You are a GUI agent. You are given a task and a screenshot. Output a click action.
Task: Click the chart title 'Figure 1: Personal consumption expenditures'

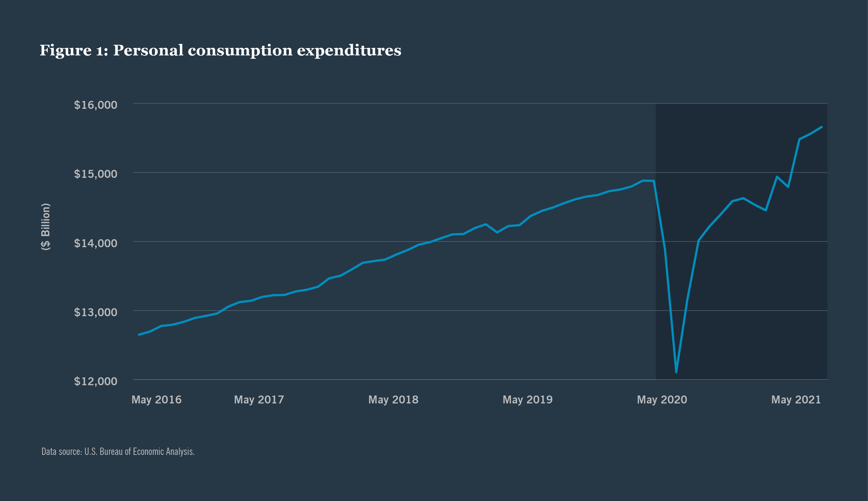click(x=220, y=50)
